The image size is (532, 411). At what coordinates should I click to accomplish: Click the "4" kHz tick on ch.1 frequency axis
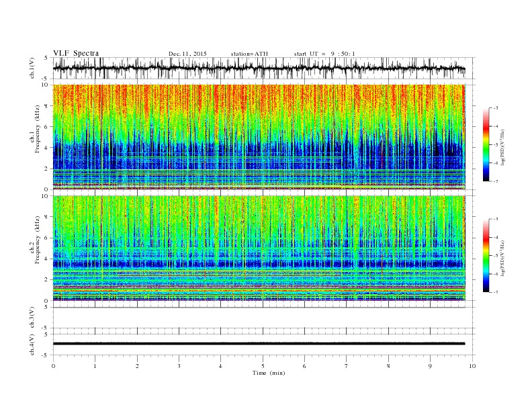(47, 148)
